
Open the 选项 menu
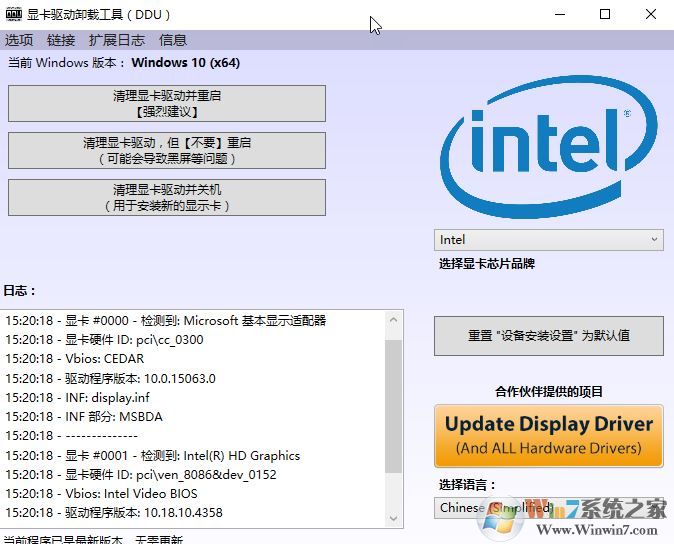tap(19, 40)
